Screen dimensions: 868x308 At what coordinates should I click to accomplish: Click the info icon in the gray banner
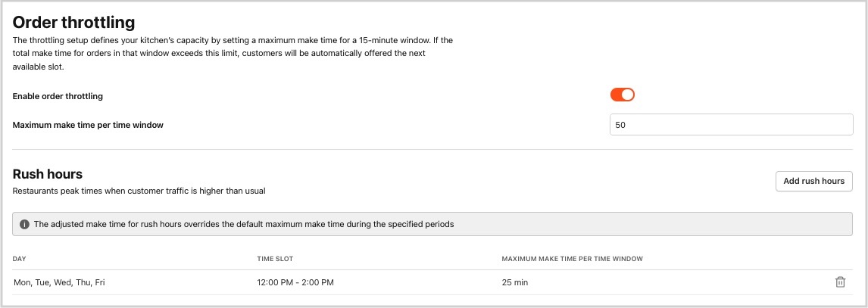coord(24,225)
